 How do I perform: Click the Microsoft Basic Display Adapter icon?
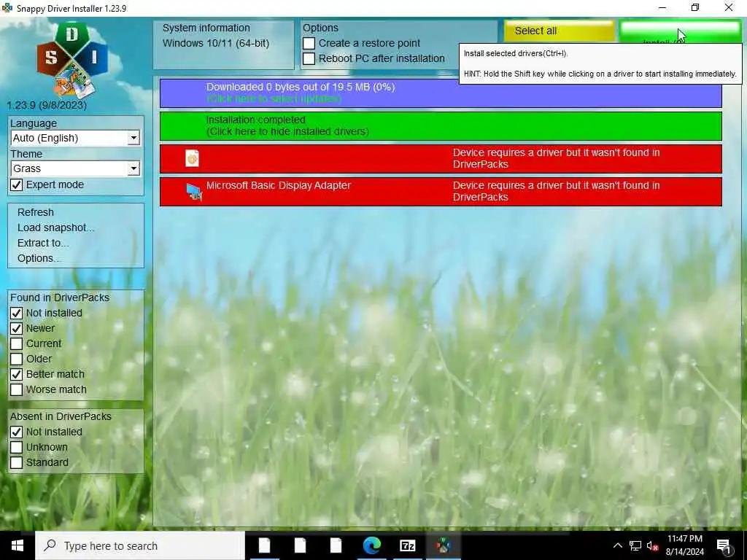[194, 192]
